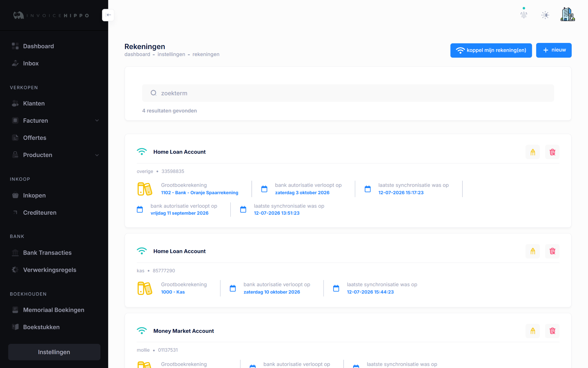Open the Instellingen button at sidebar bottom
Image resolution: width=588 pixels, height=368 pixels.
[54, 352]
